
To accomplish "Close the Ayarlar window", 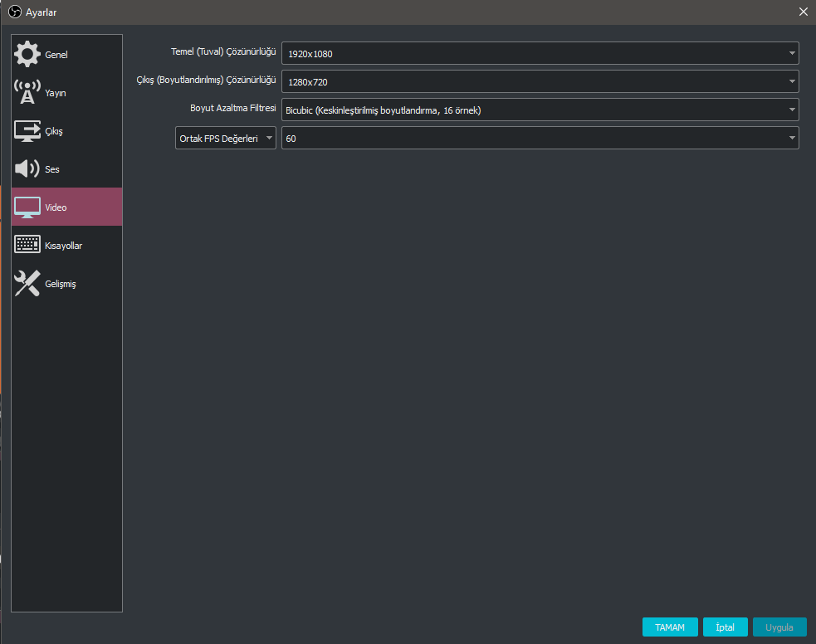I will point(803,12).
